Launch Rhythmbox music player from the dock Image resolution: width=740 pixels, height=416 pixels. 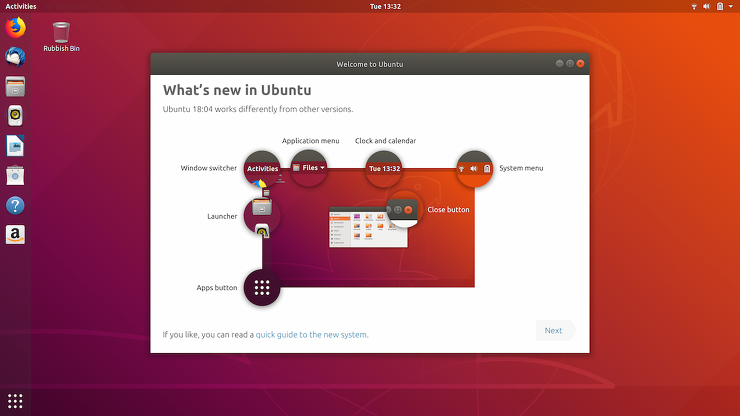[x=15, y=116]
